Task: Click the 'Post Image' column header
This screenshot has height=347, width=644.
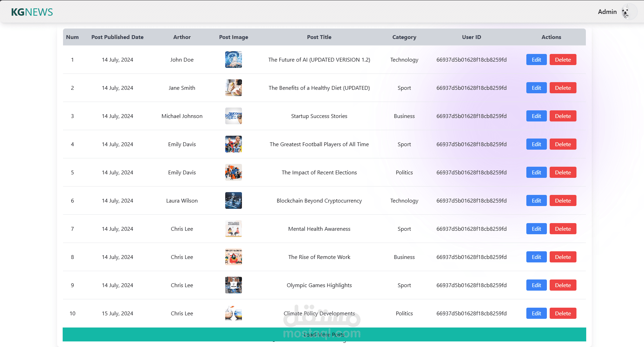Action: pos(234,37)
